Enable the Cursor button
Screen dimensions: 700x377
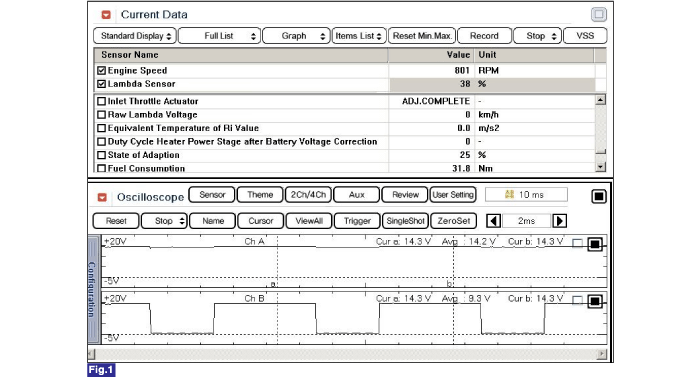point(261,221)
